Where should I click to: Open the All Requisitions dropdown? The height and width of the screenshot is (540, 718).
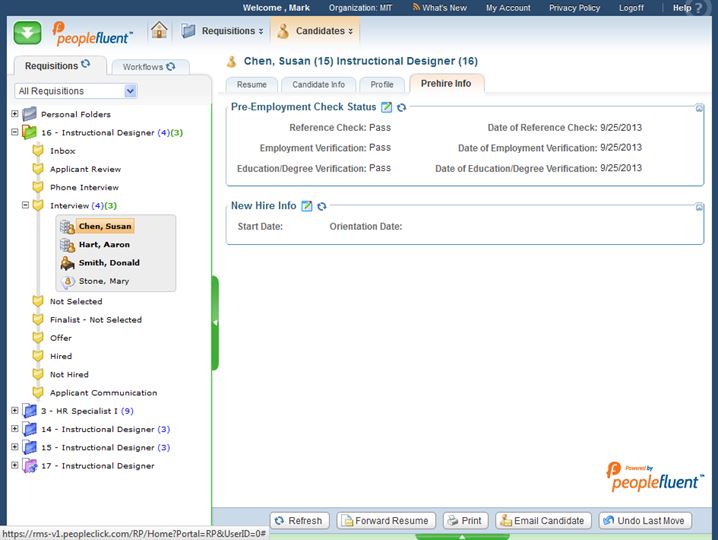(x=130, y=91)
